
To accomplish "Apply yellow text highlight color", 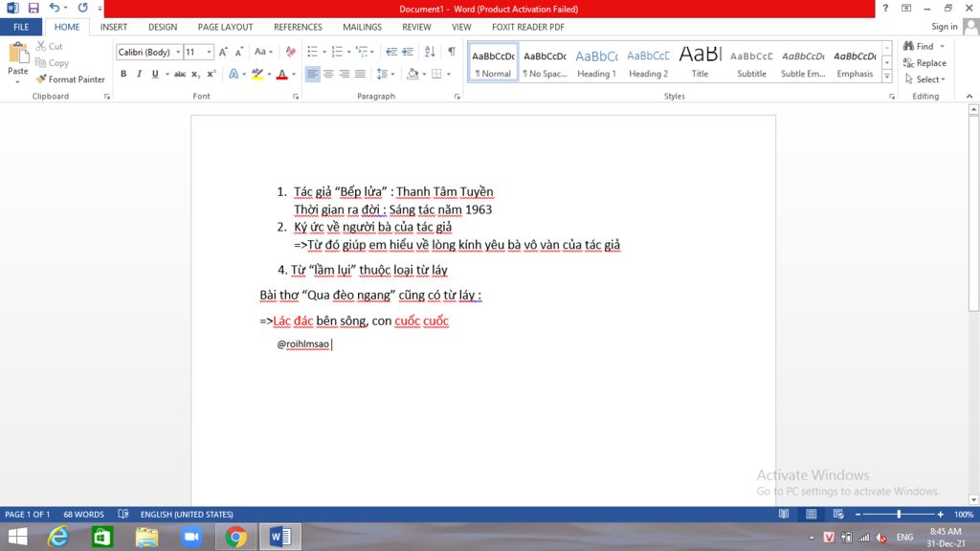I will point(256,74).
